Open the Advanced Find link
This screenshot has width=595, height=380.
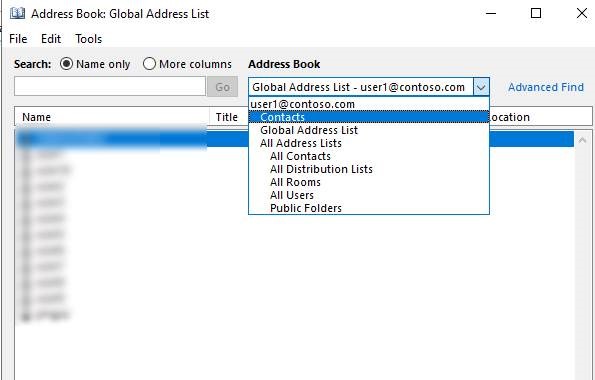click(x=546, y=87)
